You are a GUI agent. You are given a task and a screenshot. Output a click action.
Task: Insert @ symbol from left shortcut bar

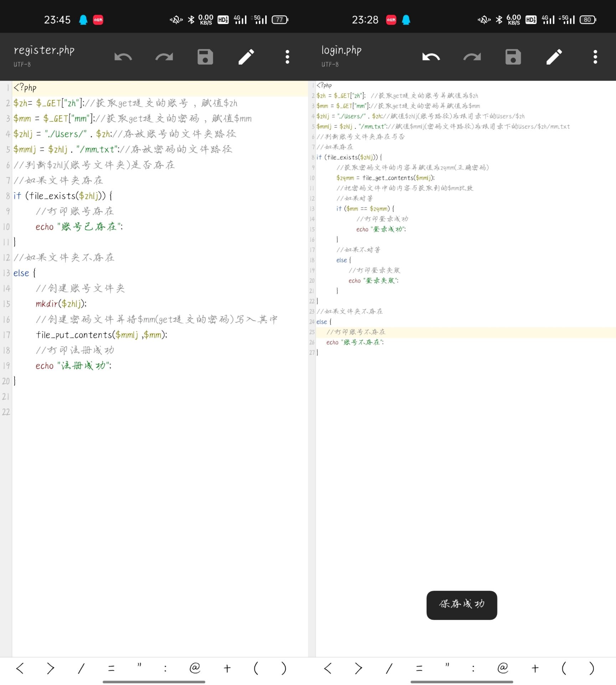coord(195,668)
